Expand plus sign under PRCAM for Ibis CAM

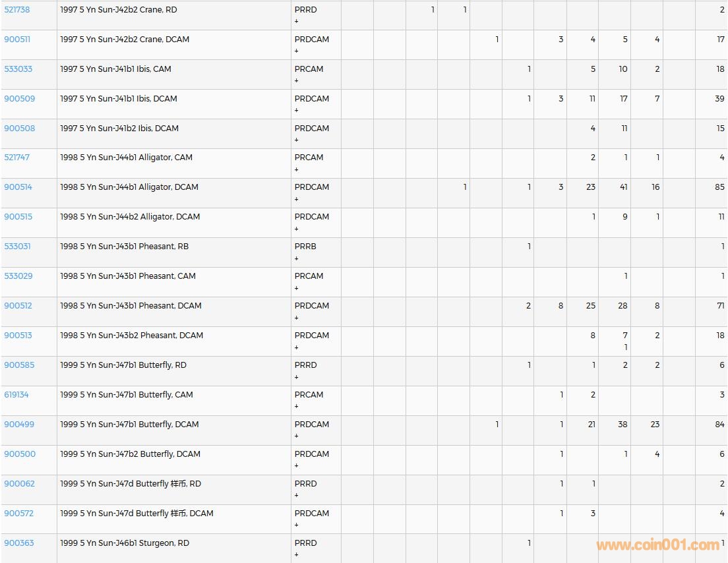297,80
